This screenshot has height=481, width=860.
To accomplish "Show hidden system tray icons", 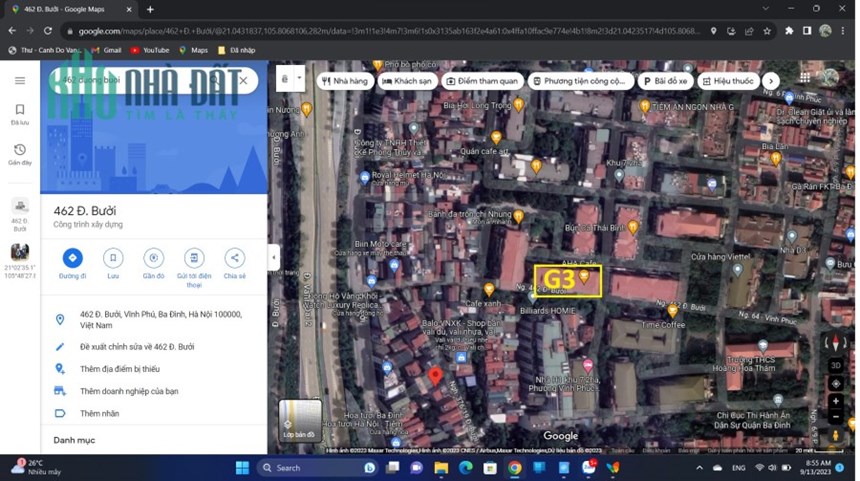I will 699,468.
